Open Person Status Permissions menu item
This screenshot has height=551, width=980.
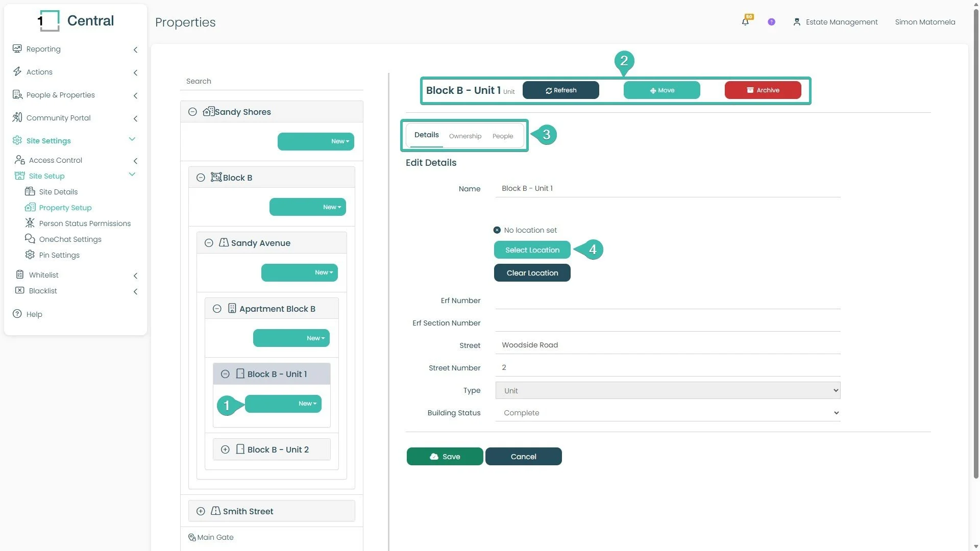point(85,223)
